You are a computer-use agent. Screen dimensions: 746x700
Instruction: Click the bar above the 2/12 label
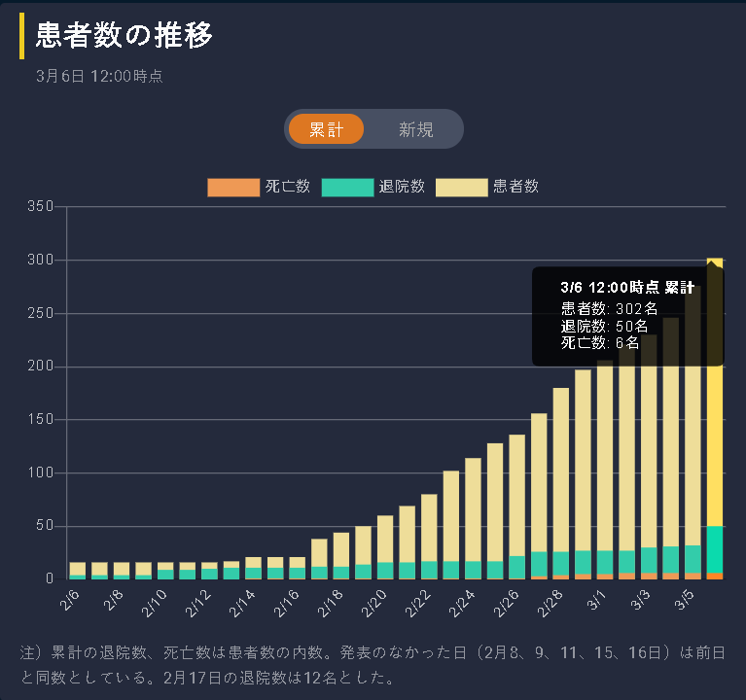209,571
